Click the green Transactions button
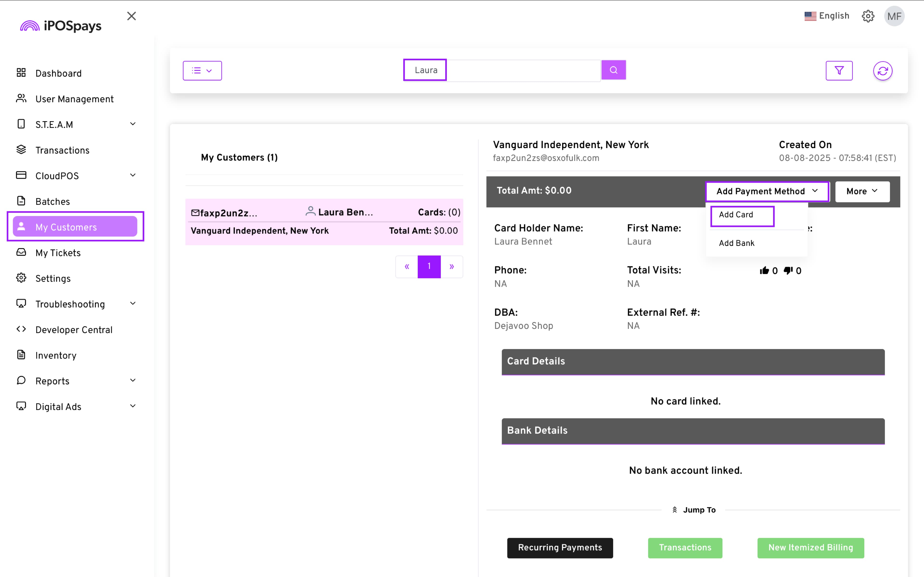 (x=685, y=548)
